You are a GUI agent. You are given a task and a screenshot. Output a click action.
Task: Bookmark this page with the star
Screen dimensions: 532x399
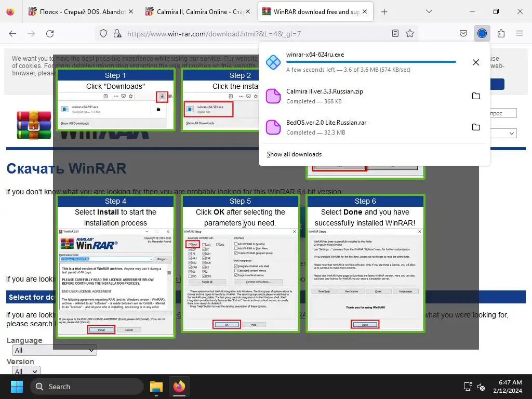(410, 33)
